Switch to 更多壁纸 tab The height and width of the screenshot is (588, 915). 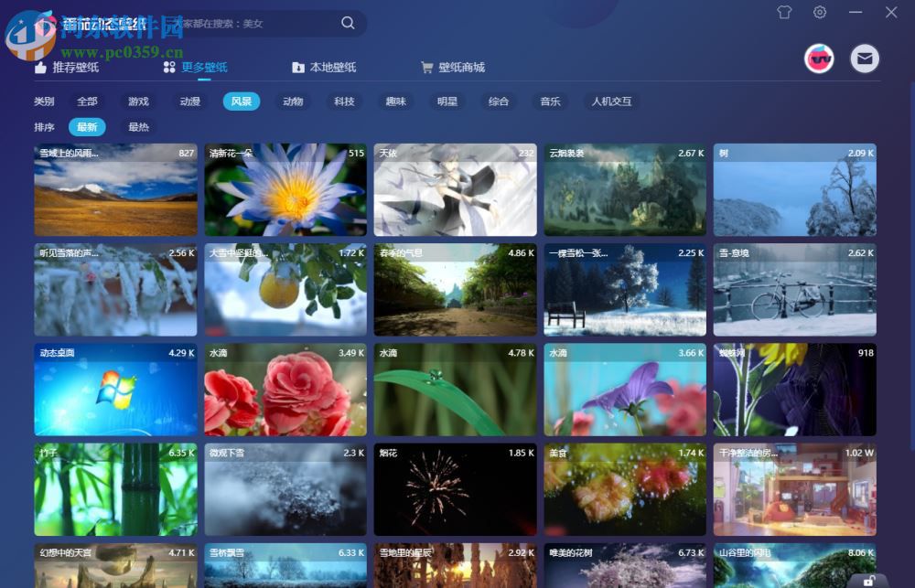(196, 67)
